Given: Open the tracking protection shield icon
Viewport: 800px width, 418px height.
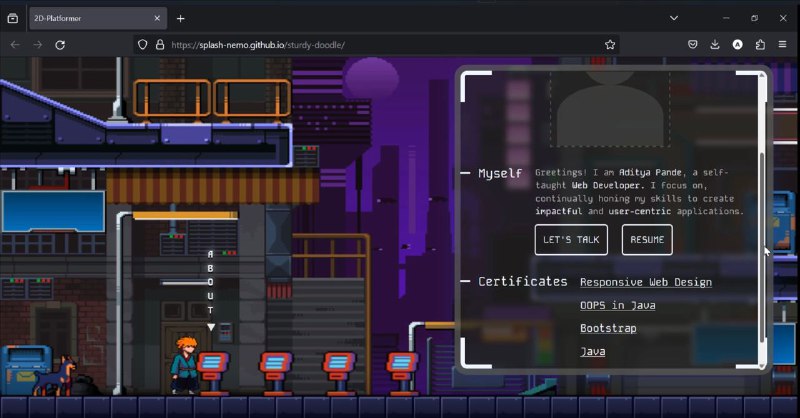Looking at the screenshot, I should point(143,45).
